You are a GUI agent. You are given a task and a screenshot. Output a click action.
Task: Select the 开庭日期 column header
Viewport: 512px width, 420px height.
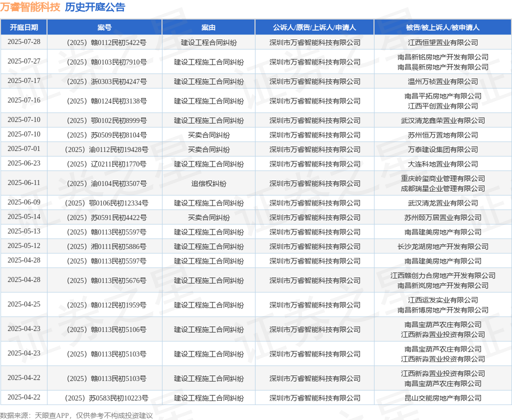coord(24,27)
